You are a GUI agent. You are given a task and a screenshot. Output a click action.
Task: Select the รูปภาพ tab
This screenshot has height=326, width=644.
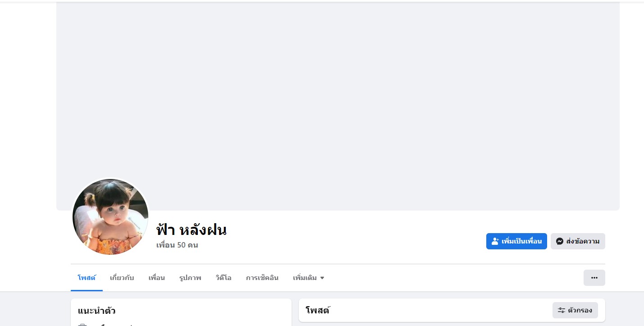coord(190,278)
